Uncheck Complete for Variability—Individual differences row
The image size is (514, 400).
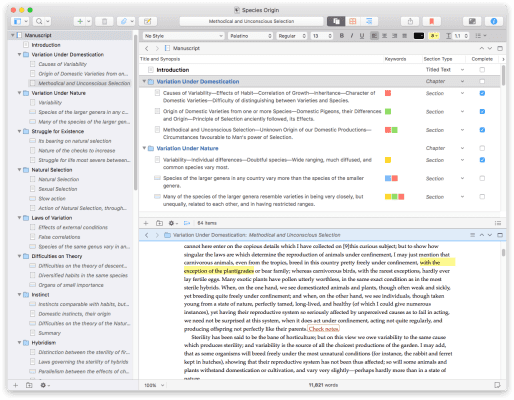[482, 160]
